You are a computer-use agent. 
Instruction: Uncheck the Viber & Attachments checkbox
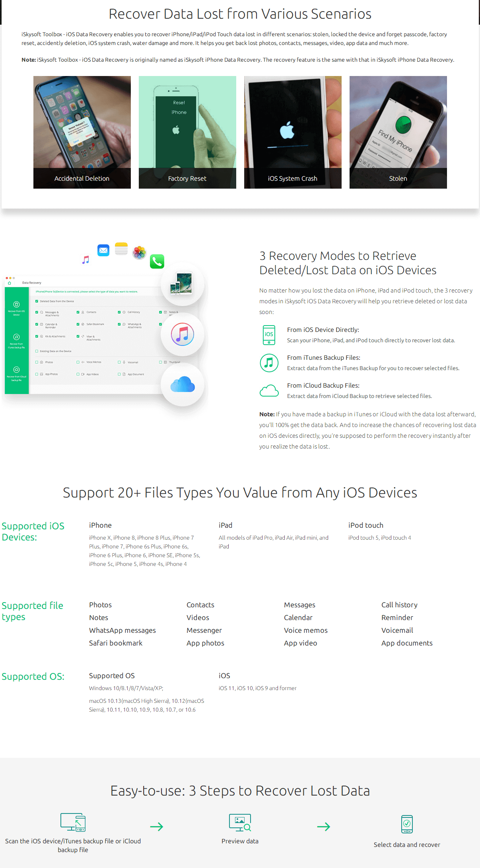pos(78,336)
